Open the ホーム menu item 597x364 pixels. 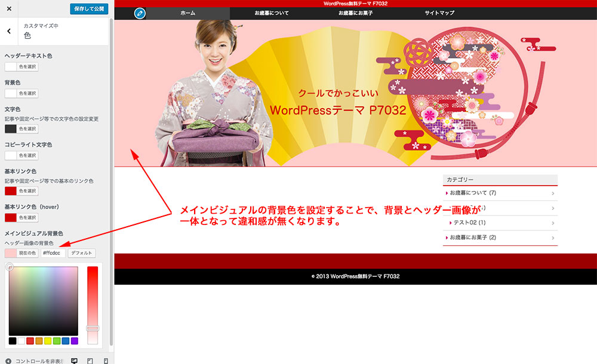[x=187, y=13]
